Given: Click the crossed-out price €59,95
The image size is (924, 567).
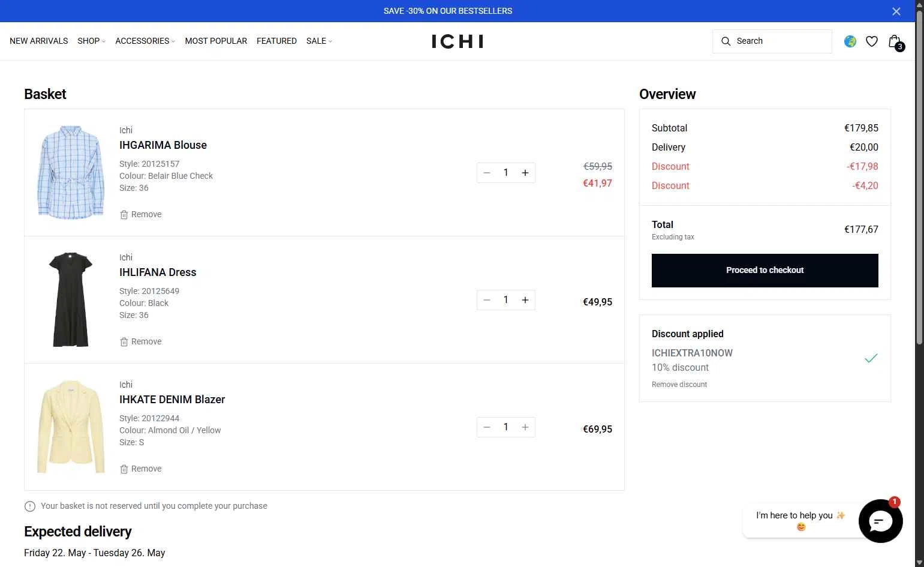Looking at the screenshot, I should pyautogui.click(x=598, y=166).
